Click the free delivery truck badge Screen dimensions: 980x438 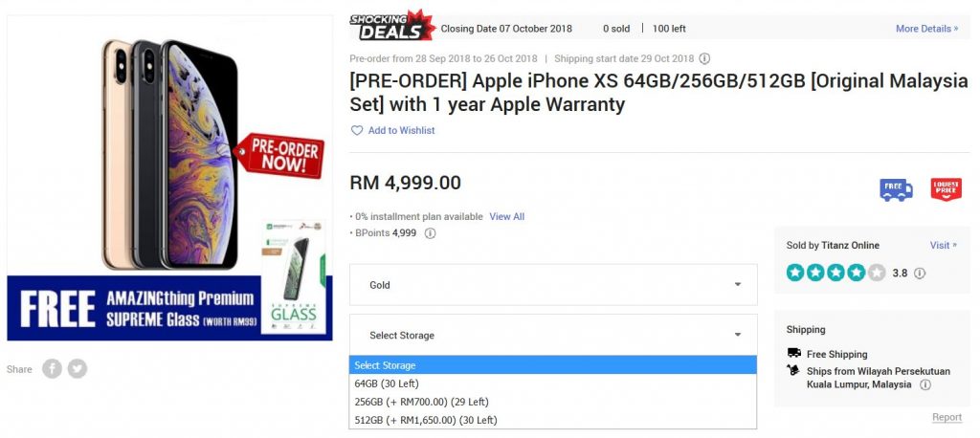coord(896,189)
